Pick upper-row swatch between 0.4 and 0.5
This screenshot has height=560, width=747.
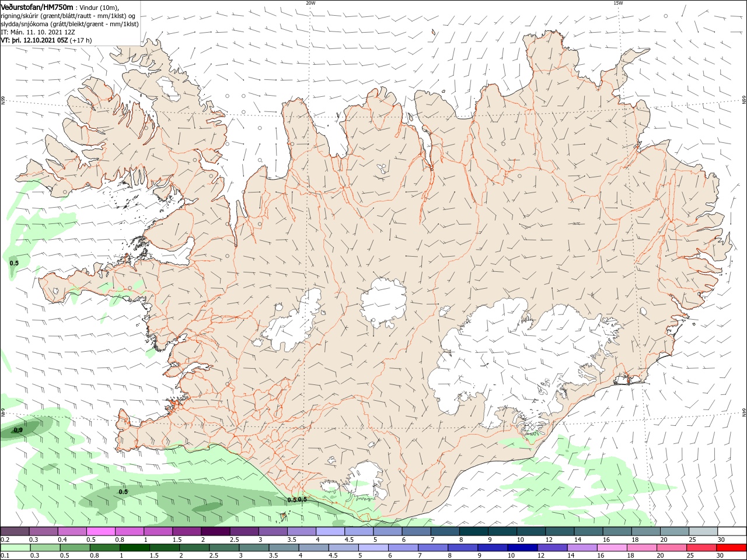[x=72, y=531]
